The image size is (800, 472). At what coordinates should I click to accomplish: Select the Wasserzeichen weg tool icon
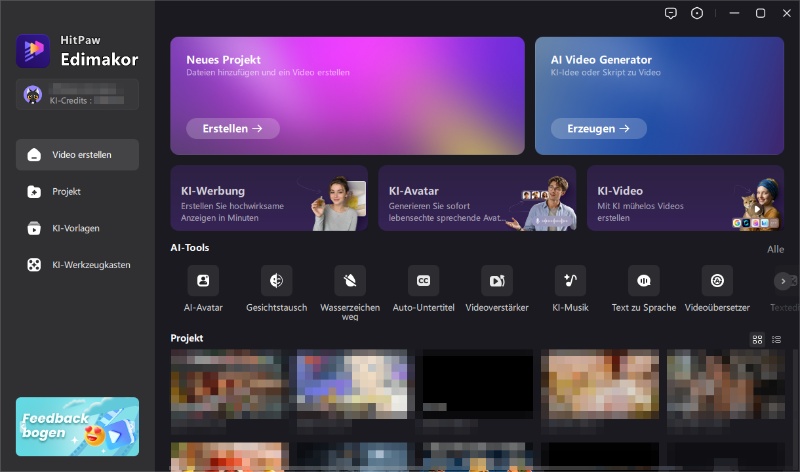[x=350, y=280]
